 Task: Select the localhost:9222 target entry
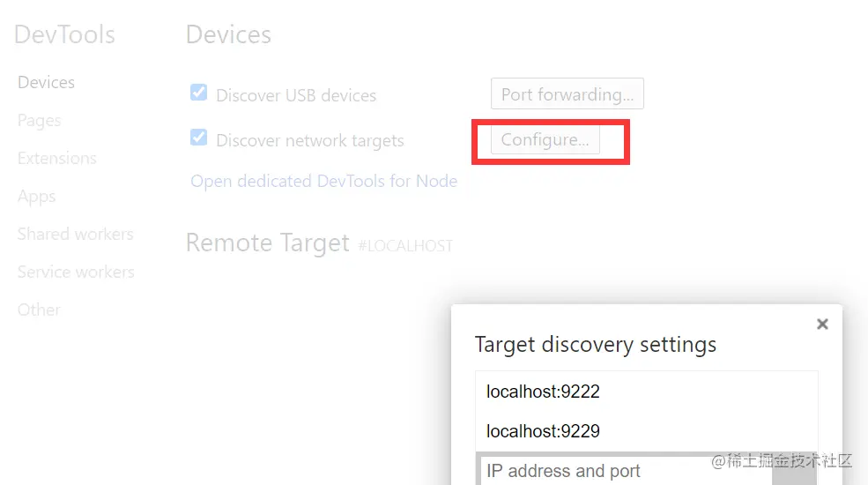[x=543, y=392]
